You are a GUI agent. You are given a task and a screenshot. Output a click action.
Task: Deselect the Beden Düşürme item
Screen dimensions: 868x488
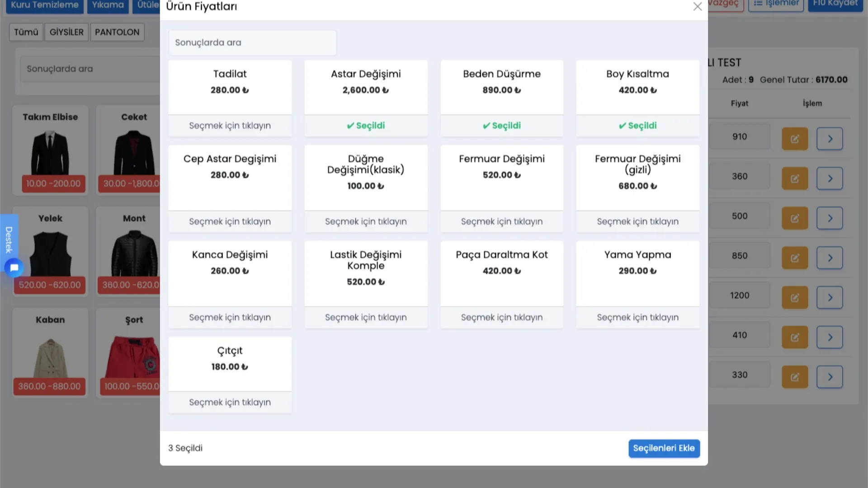pyautogui.click(x=501, y=126)
